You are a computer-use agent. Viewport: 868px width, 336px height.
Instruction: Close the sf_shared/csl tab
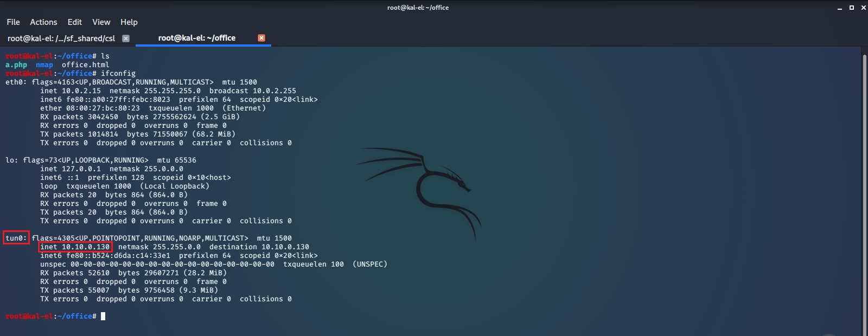pyautogui.click(x=126, y=38)
